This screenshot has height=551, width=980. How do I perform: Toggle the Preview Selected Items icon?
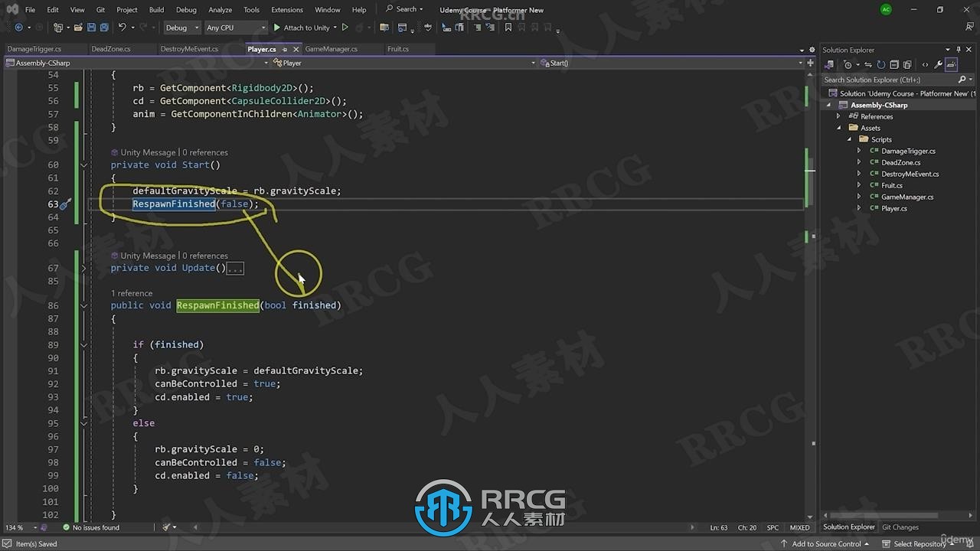[x=951, y=65]
